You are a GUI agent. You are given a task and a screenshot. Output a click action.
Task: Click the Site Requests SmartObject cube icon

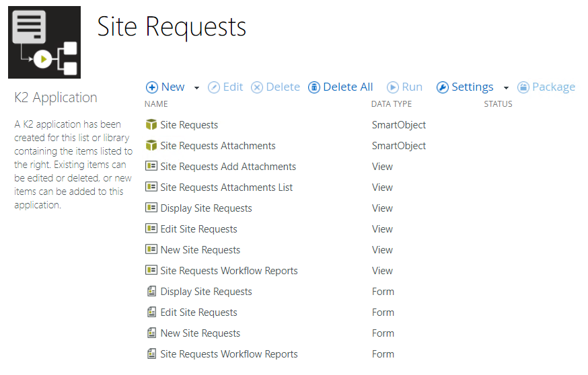click(x=151, y=124)
